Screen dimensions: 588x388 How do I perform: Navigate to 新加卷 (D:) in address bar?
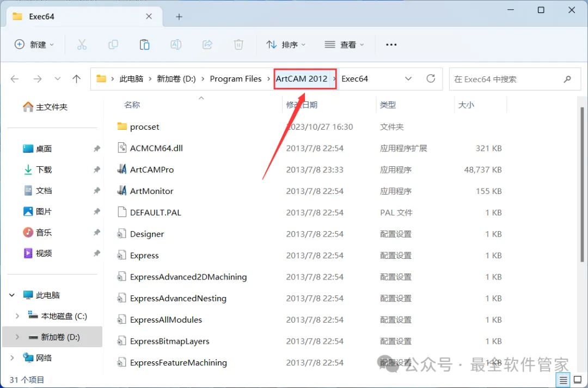coord(176,79)
